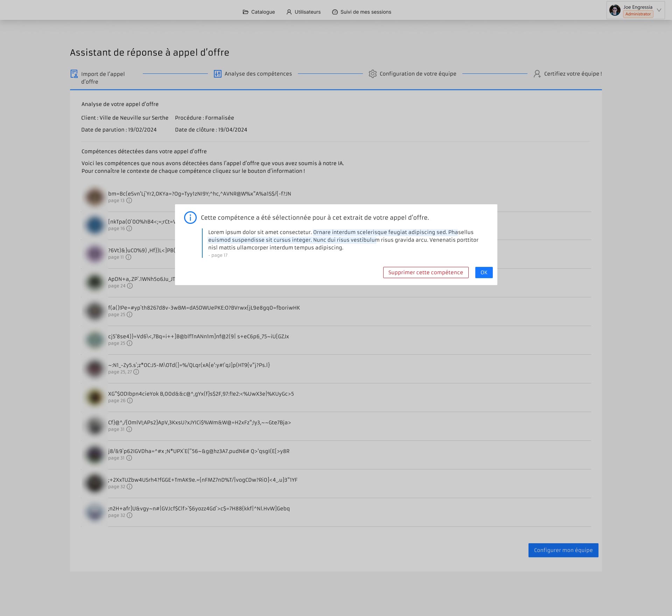Click Configurer mon équipe button
This screenshot has width=672, height=616.
coord(563,550)
